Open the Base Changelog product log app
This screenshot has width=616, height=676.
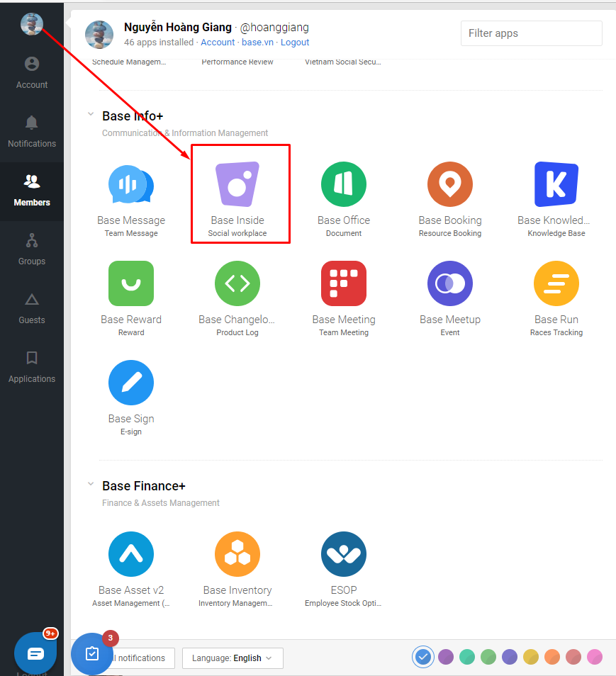(x=237, y=299)
